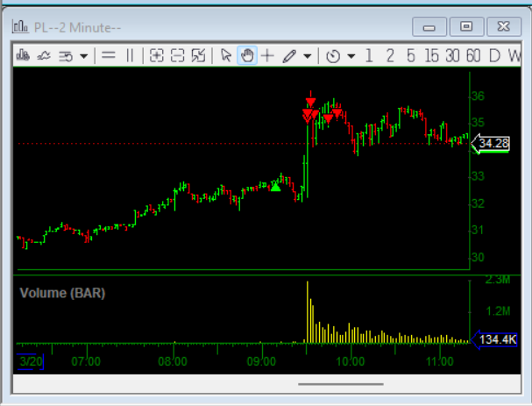The image size is (532, 406).
Task: Click the 36 price axis label
Action: (x=478, y=96)
